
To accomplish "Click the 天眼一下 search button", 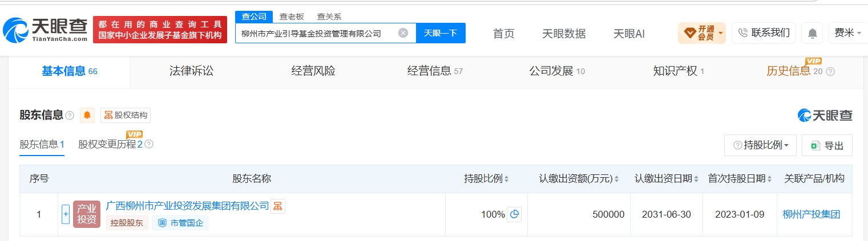I will point(441,33).
